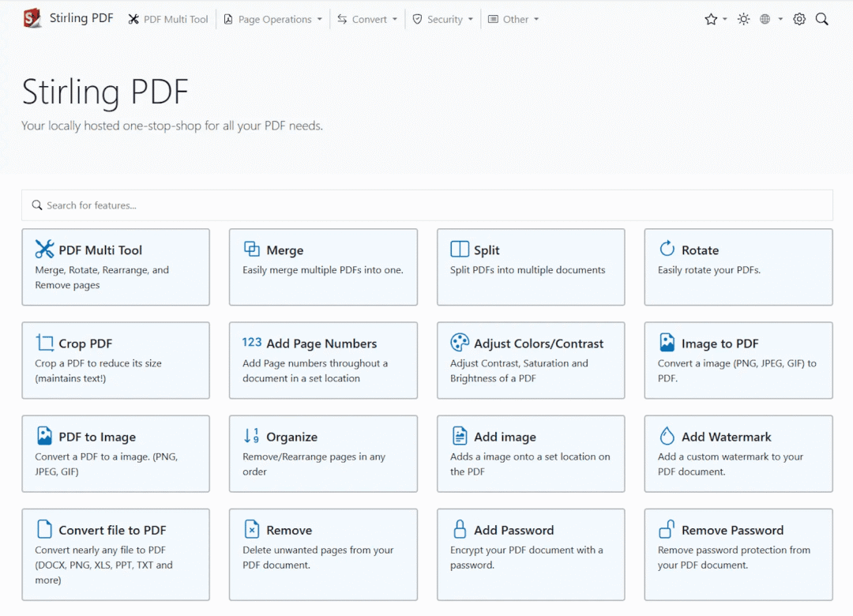
Task: Expand the Security dropdown menu
Action: point(443,19)
